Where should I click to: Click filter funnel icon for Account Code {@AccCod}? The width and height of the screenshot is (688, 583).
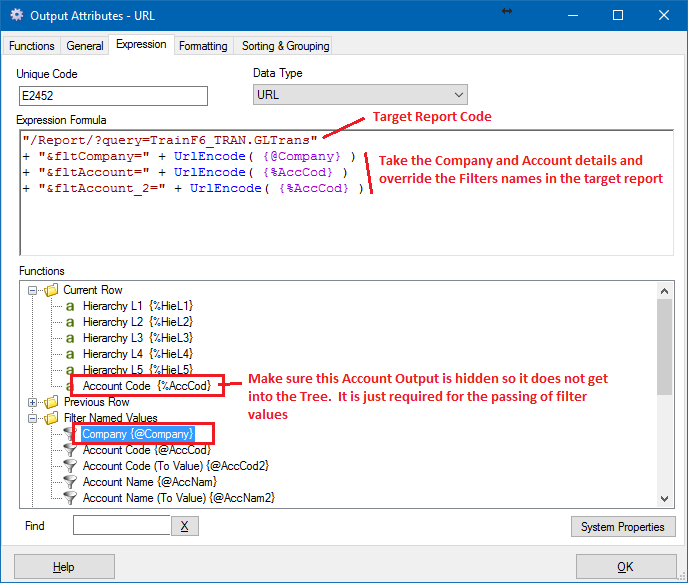coord(70,450)
